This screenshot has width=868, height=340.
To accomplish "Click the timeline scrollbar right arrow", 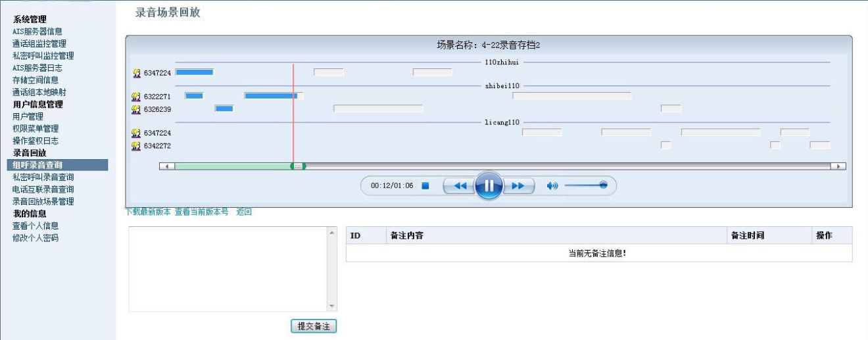I will (839, 166).
